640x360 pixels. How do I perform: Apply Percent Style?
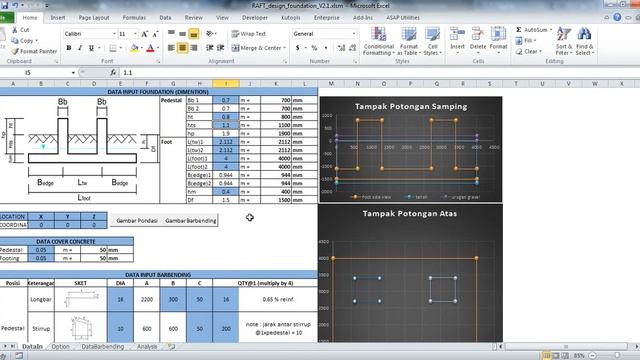(x=314, y=48)
